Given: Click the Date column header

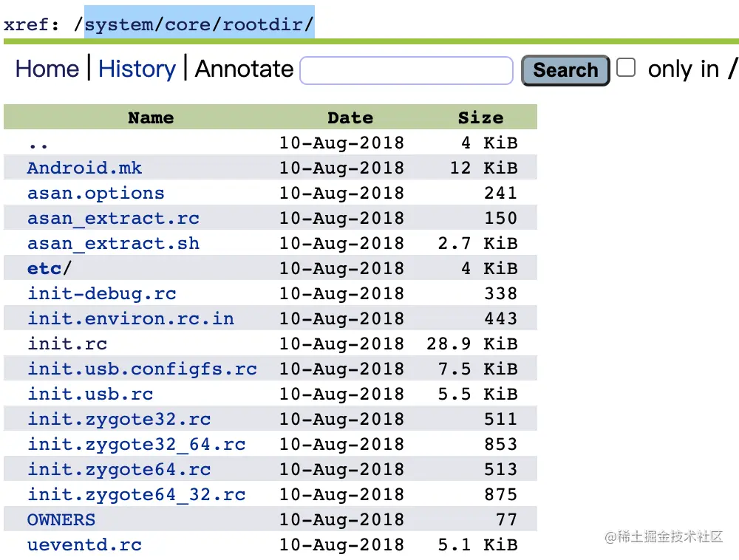Looking at the screenshot, I should tap(350, 117).
